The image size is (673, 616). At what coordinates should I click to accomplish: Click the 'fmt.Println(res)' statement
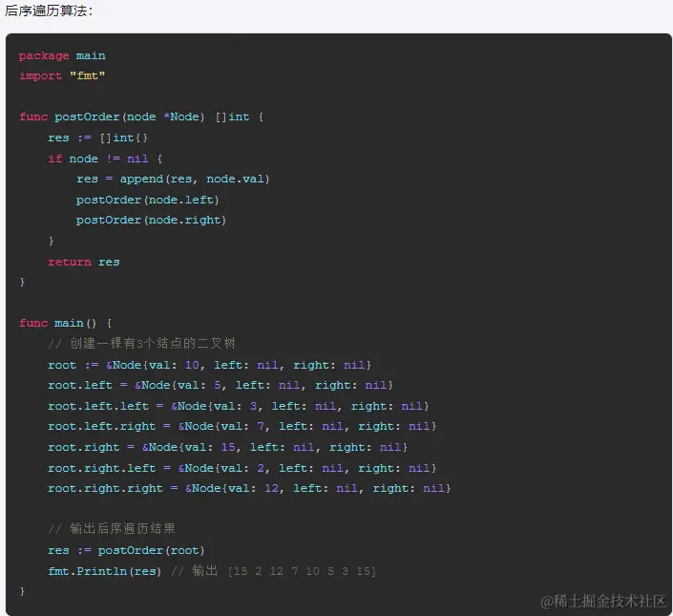105,571
